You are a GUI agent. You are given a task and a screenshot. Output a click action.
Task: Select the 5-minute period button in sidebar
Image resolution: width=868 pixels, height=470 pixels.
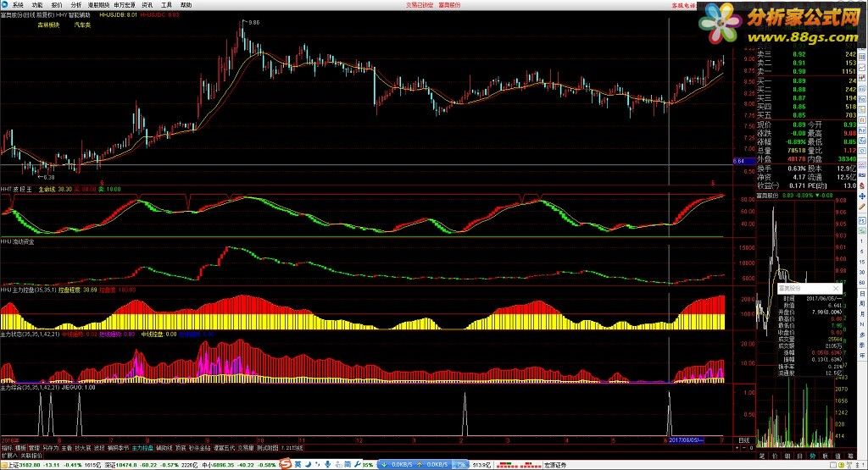pos(862,252)
